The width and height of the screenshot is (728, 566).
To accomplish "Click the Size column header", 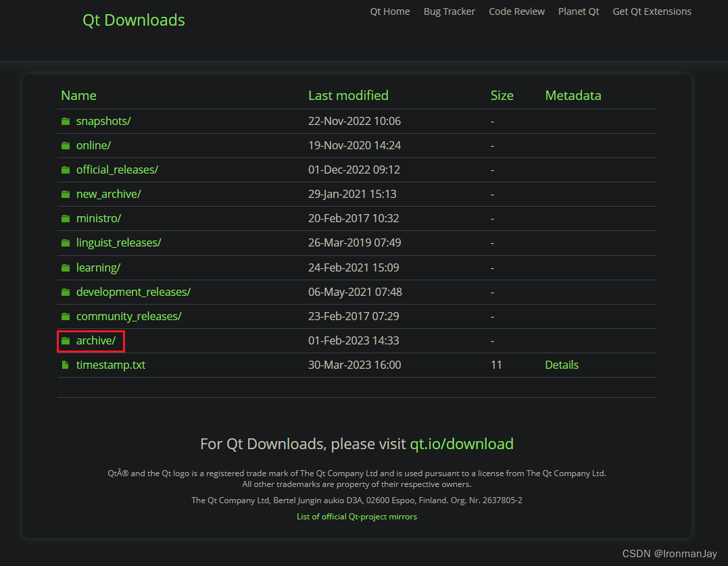I will [x=502, y=95].
